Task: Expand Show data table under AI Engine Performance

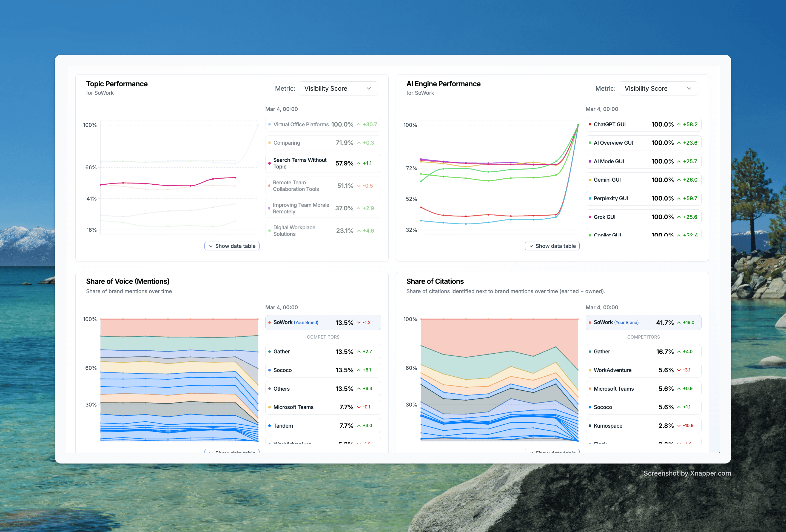Action: (552, 246)
